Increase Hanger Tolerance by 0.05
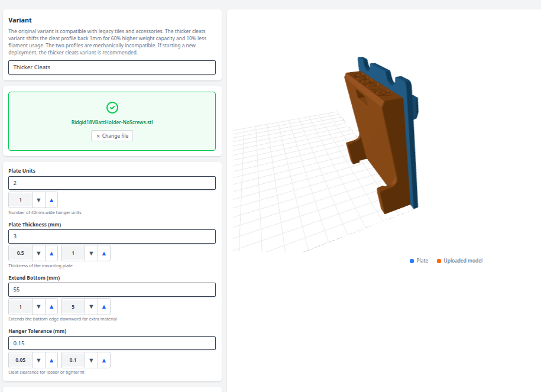The width and height of the screenshot is (541, 392). [x=51, y=360]
